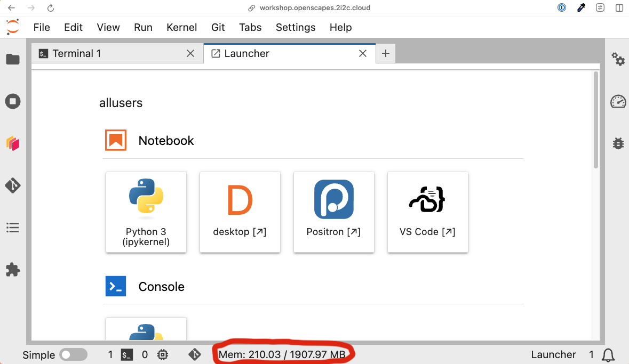The height and width of the screenshot is (364, 629).
Task: Click the browser toolbar icon beside the eyedropper
Action: [600, 7]
